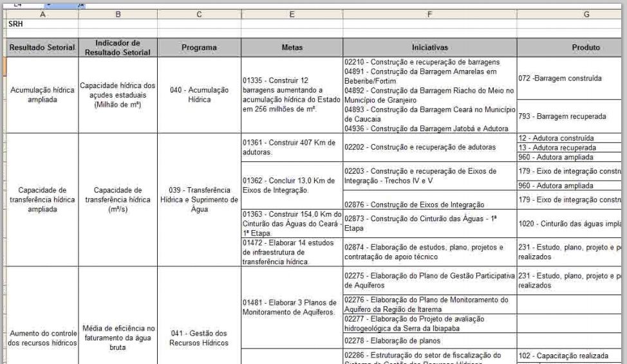Select column G header
This screenshot has height=364, width=627.
572,13
